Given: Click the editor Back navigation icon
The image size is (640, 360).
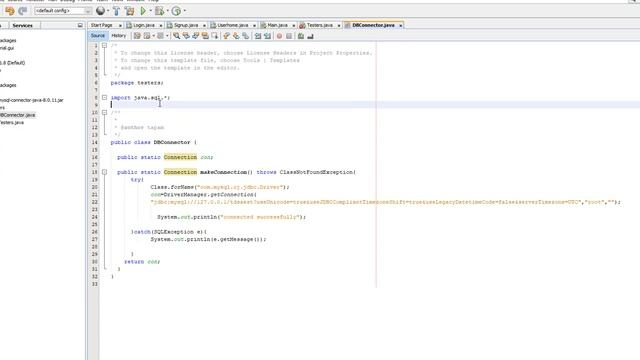Looking at the screenshot, I should tap(147, 36).
